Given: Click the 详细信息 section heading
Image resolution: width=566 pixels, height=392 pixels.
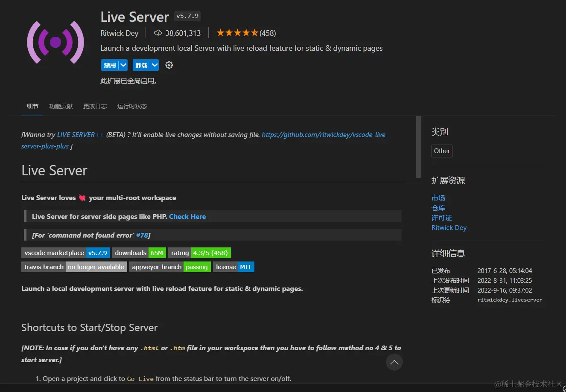Looking at the screenshot, I should click(448, 253).
